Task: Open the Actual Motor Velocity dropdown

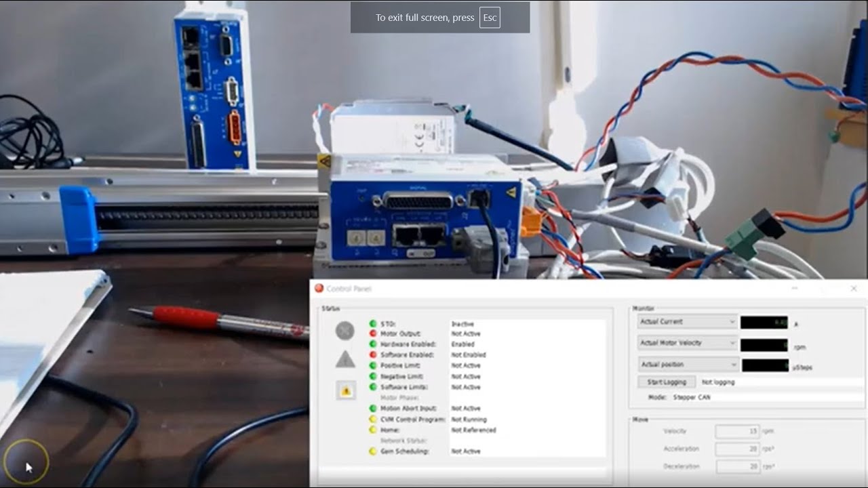Action: point(687,343)
